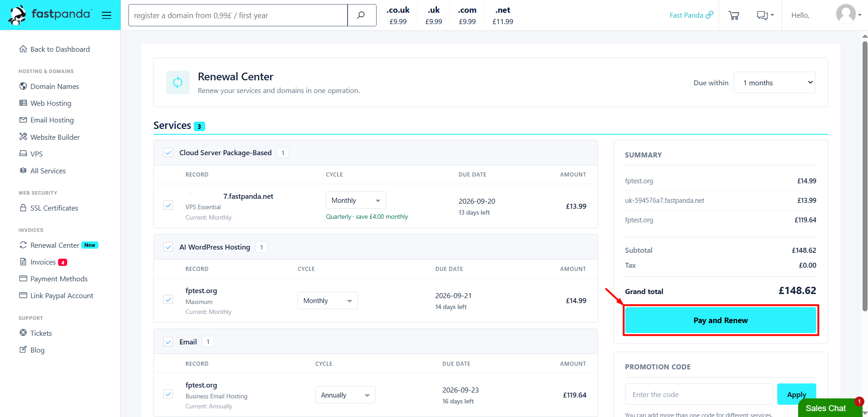Focus the domain search input field
The width and height of the screenshot is (868, 417).
[238, 15]
